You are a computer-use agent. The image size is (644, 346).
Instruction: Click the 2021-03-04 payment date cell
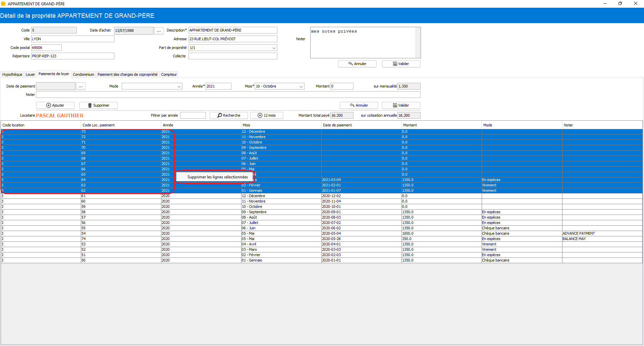361,180
